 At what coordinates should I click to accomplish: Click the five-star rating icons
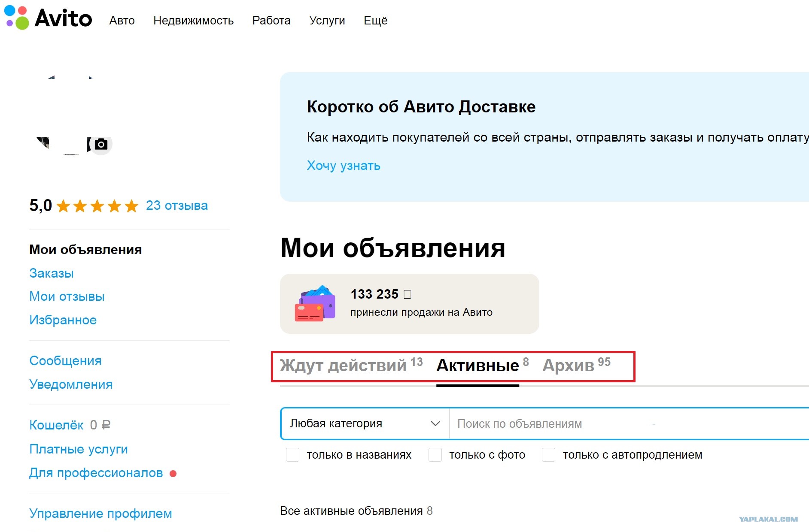pyautogui.click(x=97, y=206)
